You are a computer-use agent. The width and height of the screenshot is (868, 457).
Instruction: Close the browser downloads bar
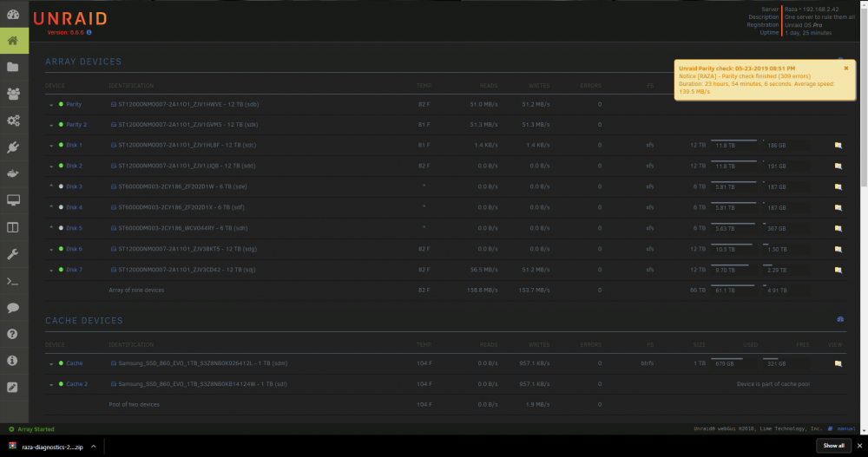tap(859, 446)
